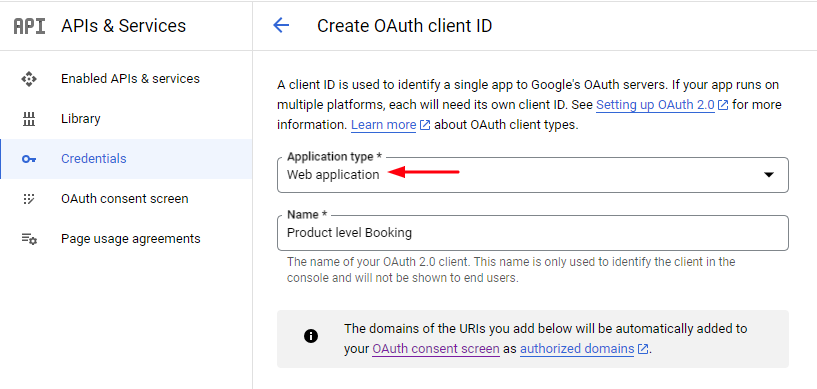Click external link icon after Learn more
Image resolution: width=817 pixels, height=389 pixels.
point(425,125)
